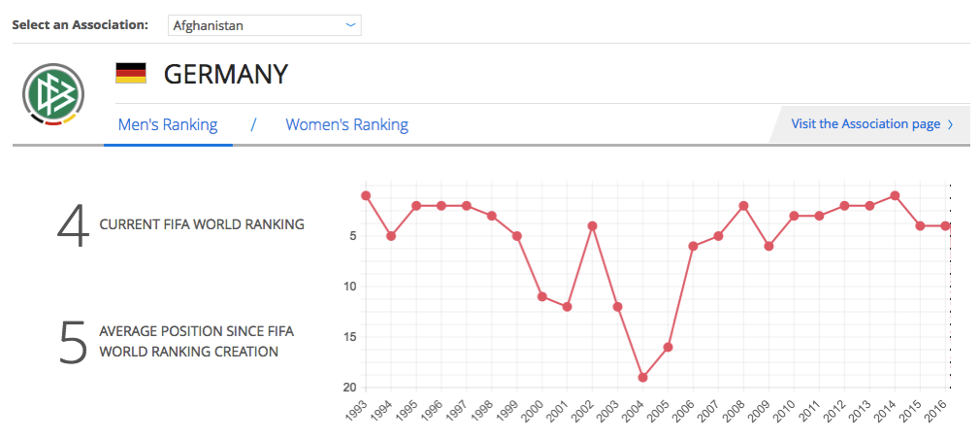Click the dropdown chevron next to Afghanistan
This screenshot has width=980, height=441.
point(350,25)
